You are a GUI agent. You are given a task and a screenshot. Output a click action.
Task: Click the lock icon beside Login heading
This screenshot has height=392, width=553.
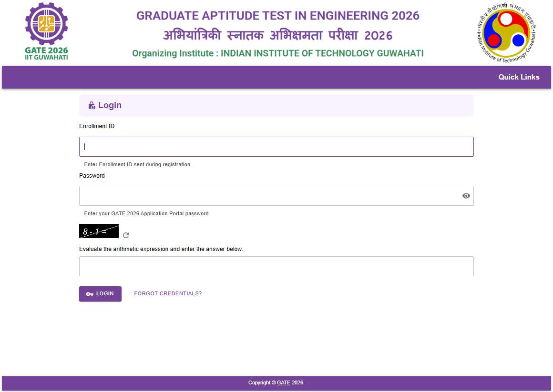[92, 106]
